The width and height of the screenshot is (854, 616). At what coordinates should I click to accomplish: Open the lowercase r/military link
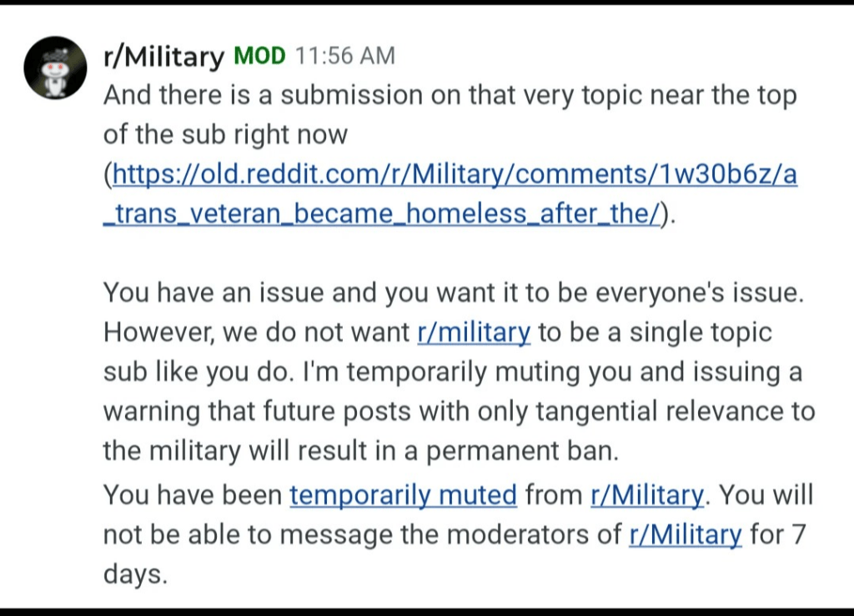point(474,332)
